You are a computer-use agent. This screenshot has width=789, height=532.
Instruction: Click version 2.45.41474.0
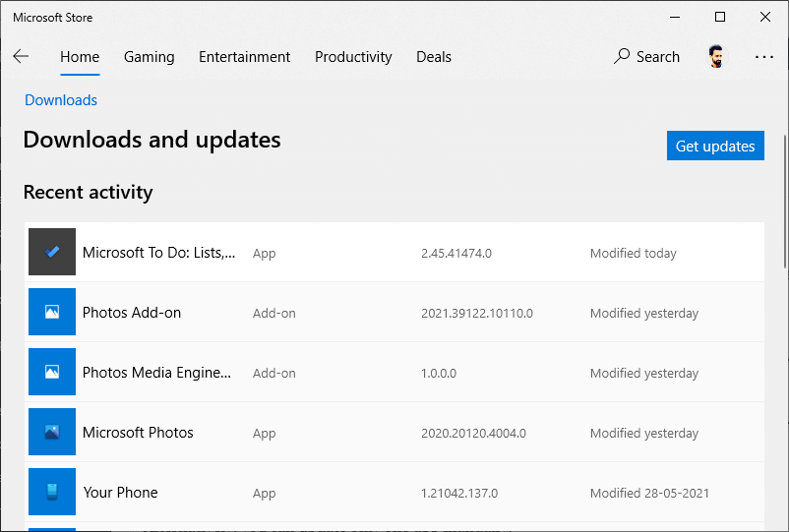456,253
